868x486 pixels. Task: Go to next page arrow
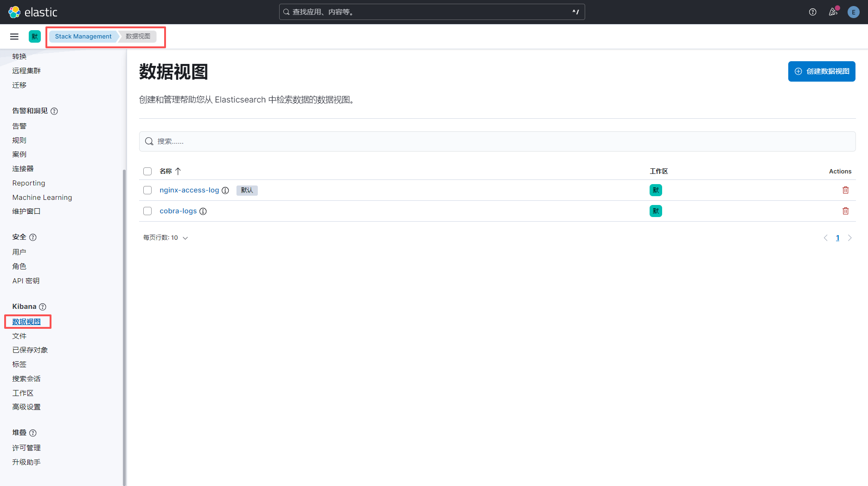coord(850,238)
